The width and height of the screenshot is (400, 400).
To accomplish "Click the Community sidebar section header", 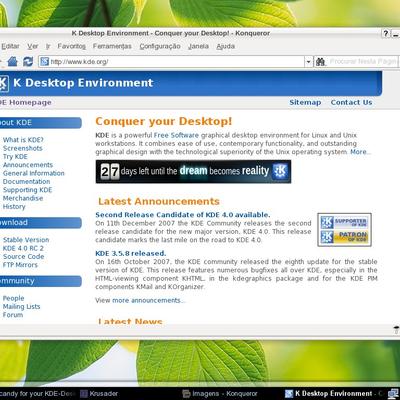I will [41, 281].
